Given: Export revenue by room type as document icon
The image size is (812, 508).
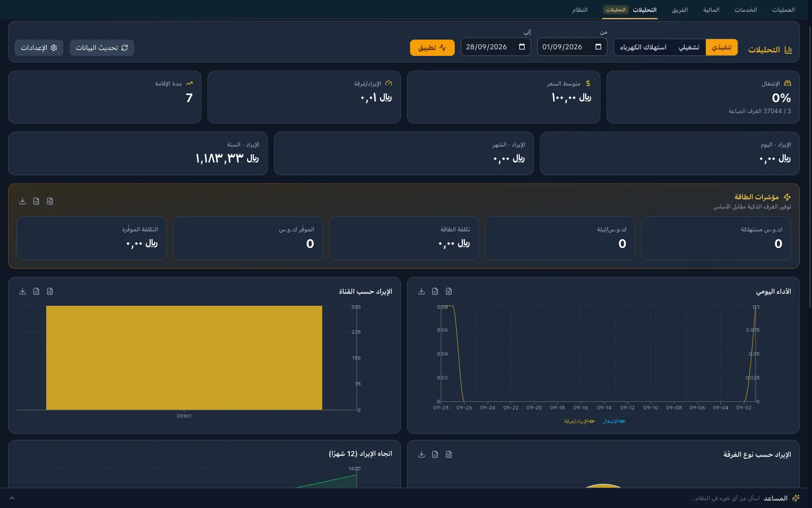Looking at the screenshot, I should [449, 454].
